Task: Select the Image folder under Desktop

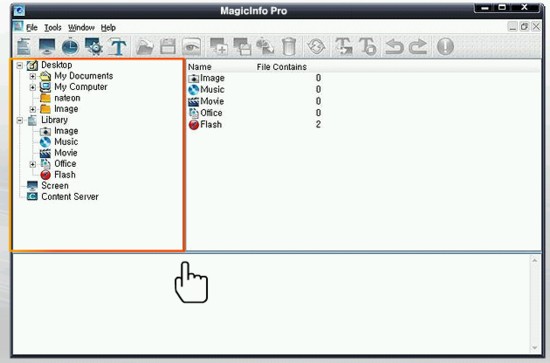Action: [66, 109]
